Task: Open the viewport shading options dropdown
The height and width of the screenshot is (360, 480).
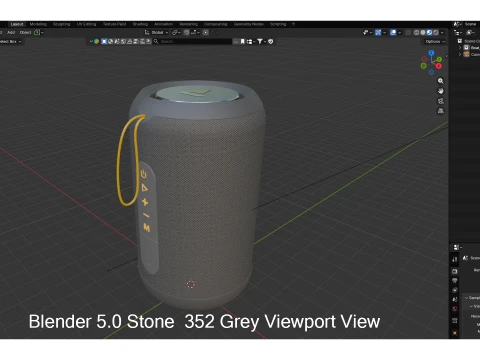Action: [x=442, y=32]
